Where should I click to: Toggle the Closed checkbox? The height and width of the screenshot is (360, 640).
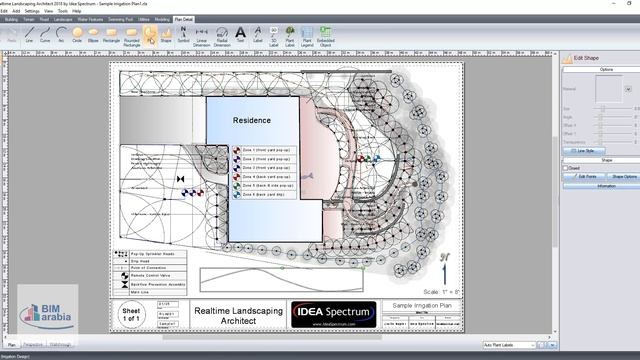tap(566, 168)
